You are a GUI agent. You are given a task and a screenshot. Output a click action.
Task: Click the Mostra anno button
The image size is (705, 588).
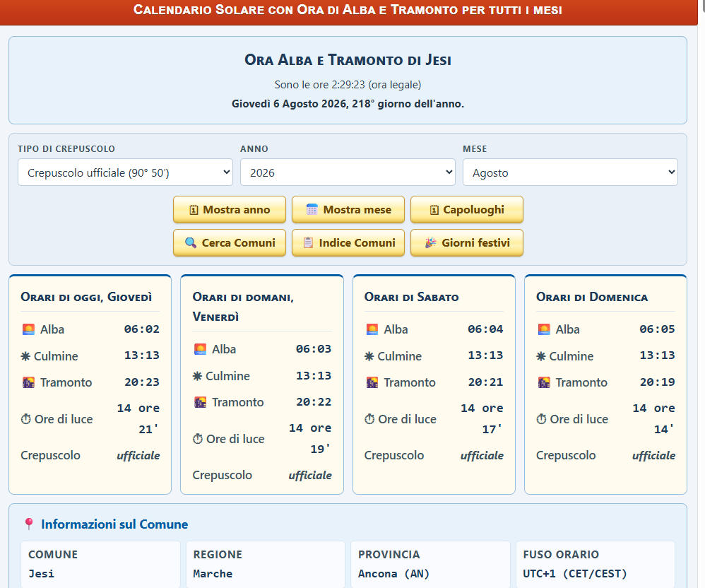pyautogui.click(x=230, y=210)
